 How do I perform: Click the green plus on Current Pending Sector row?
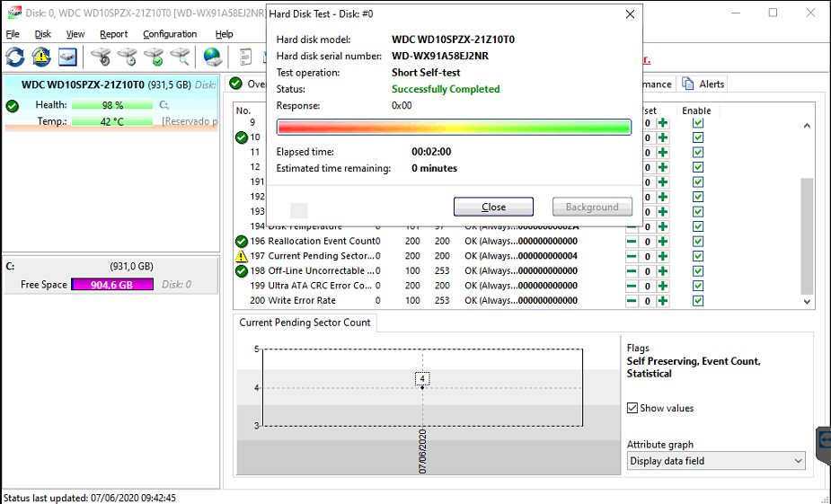[x=662, y=257]
